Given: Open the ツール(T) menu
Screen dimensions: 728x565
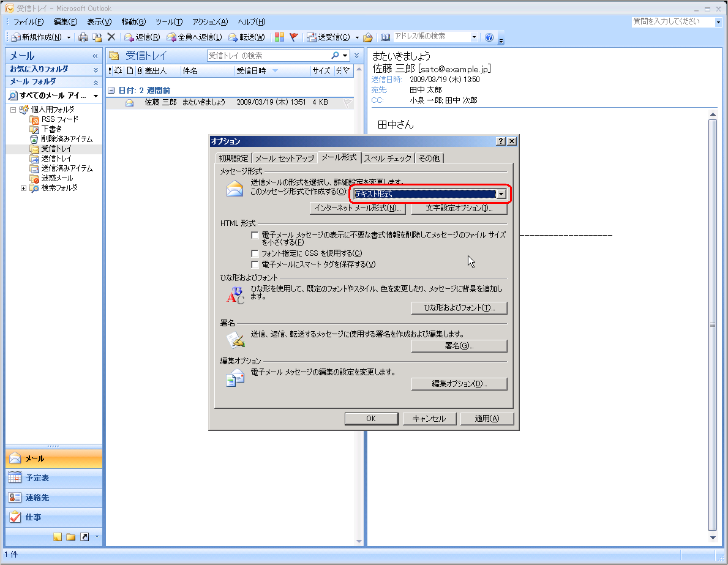Looking at the screenshot, I should (169, 22).
